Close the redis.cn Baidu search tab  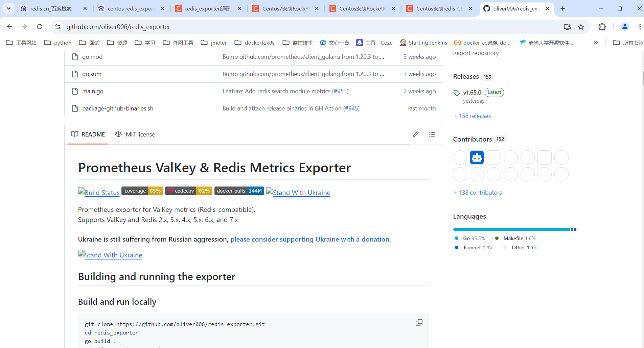(85, 8)
